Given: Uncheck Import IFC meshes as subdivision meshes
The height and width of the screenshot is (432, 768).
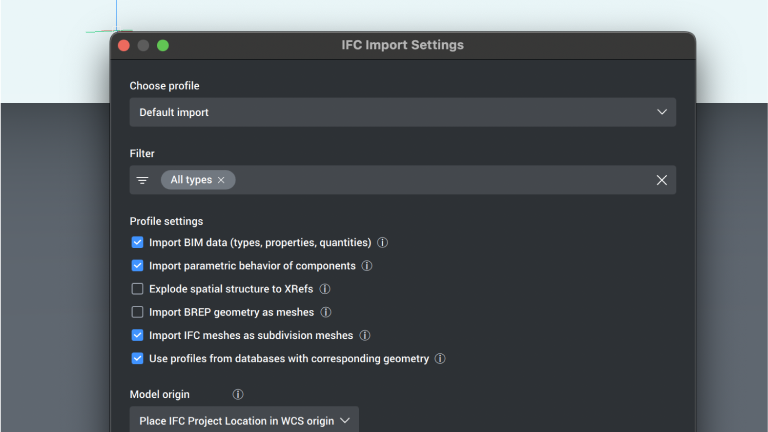Looking at the screenshot, I should tap(138, 336).
